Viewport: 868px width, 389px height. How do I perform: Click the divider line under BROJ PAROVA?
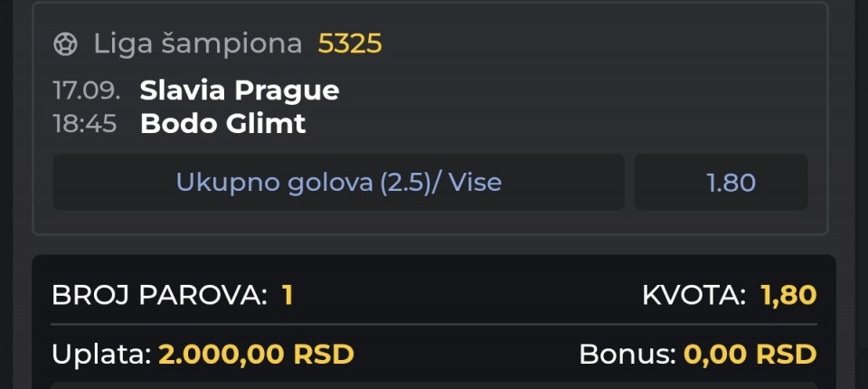pyautogui.click(x=434, y=324)
